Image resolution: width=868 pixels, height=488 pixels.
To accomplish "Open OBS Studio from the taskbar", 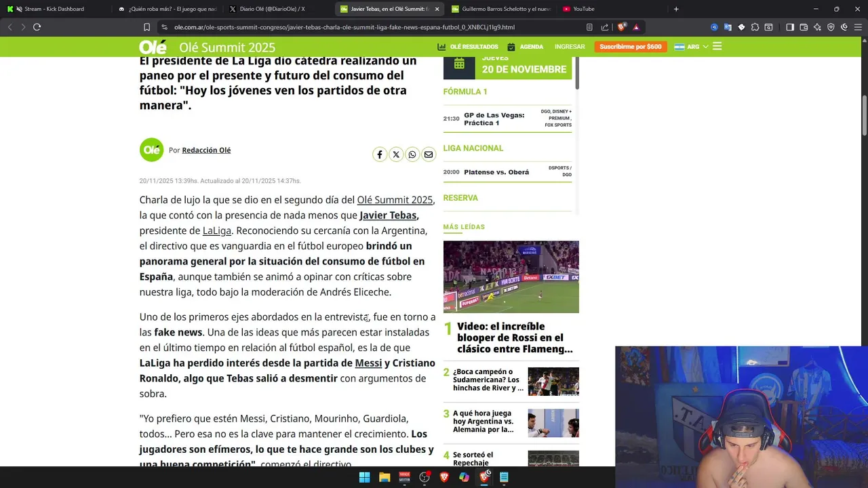I will tap(425, 477).
